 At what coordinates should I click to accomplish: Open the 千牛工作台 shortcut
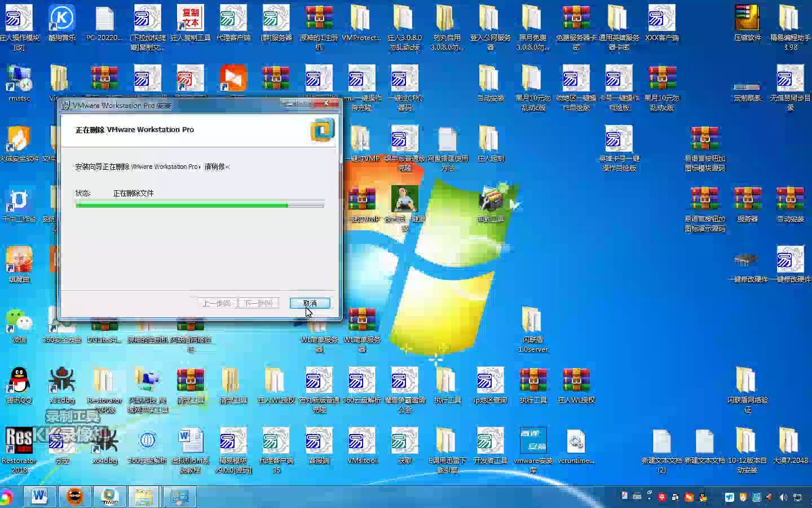[x=19, y=204]
